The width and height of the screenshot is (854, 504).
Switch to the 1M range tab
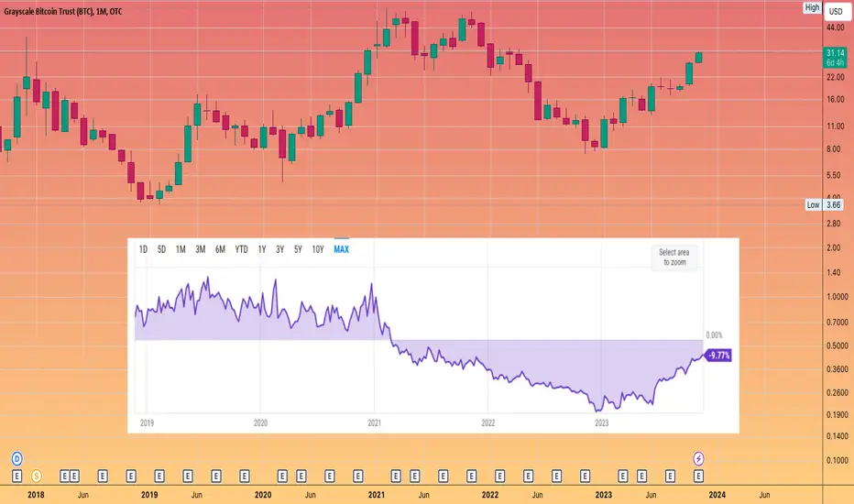(181, 249)
